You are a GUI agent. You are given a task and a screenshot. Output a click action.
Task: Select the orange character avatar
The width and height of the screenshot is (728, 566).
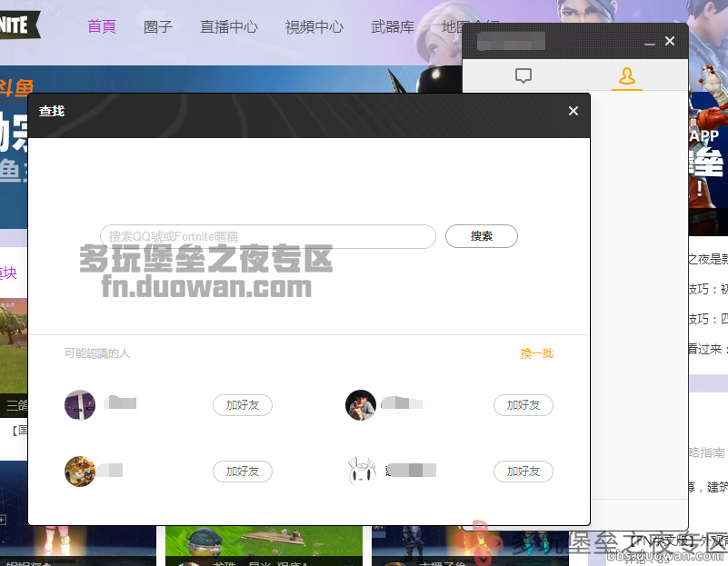(x=80, y=471)
